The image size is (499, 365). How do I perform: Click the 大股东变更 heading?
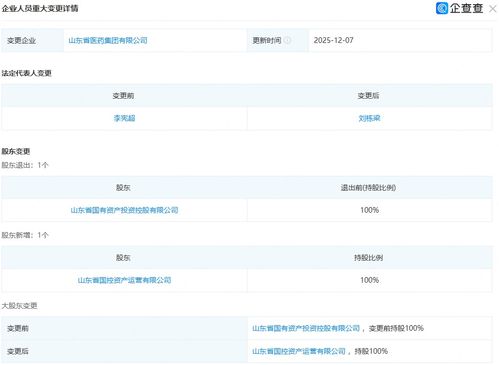[x=19, y=306]
